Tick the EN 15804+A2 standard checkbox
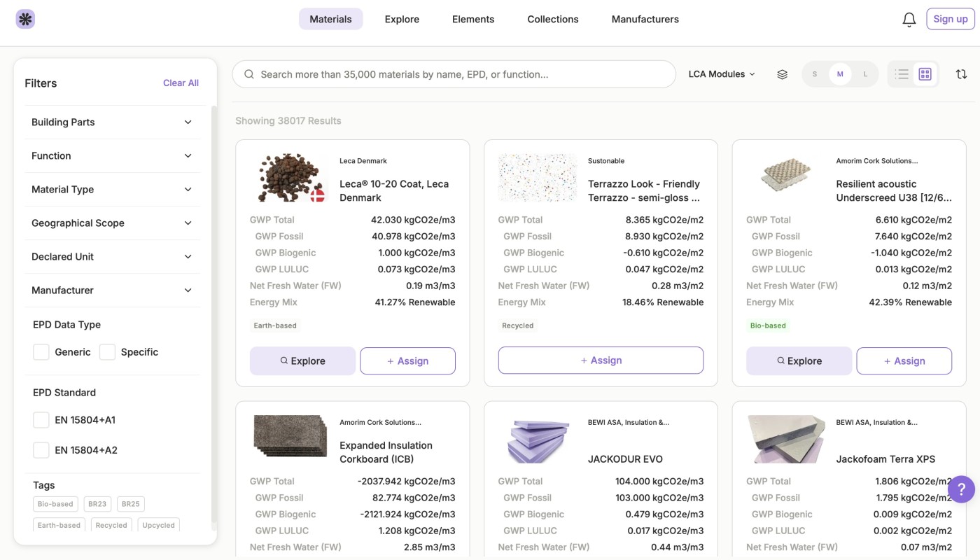Image resolution: width=980 pixels, height=560 pixels. [x=41, y=450]
